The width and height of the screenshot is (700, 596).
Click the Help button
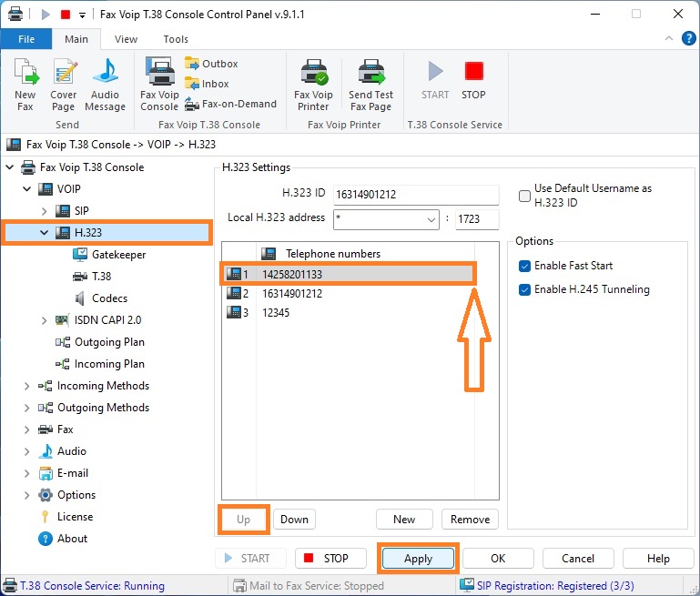658,559
